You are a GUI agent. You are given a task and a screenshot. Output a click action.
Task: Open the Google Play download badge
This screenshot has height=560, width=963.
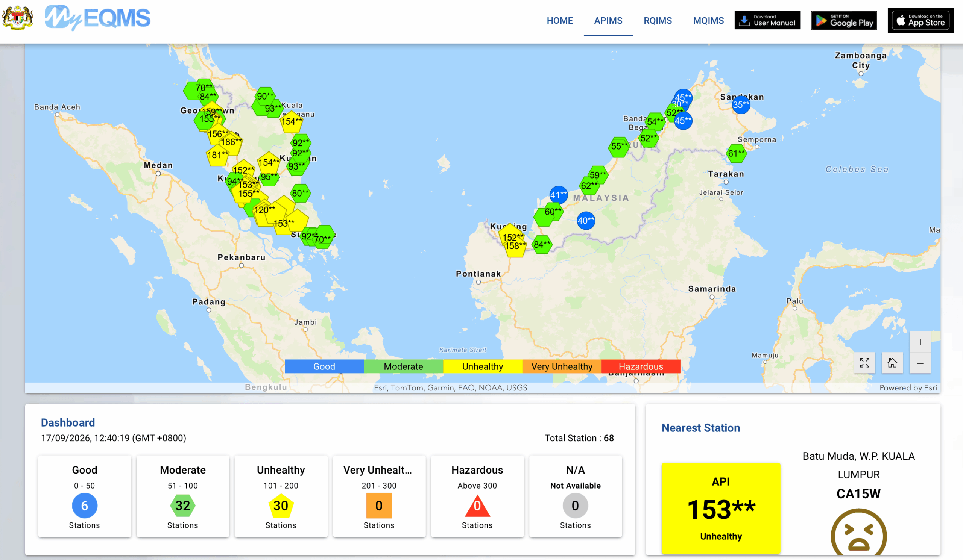[844, 20]
